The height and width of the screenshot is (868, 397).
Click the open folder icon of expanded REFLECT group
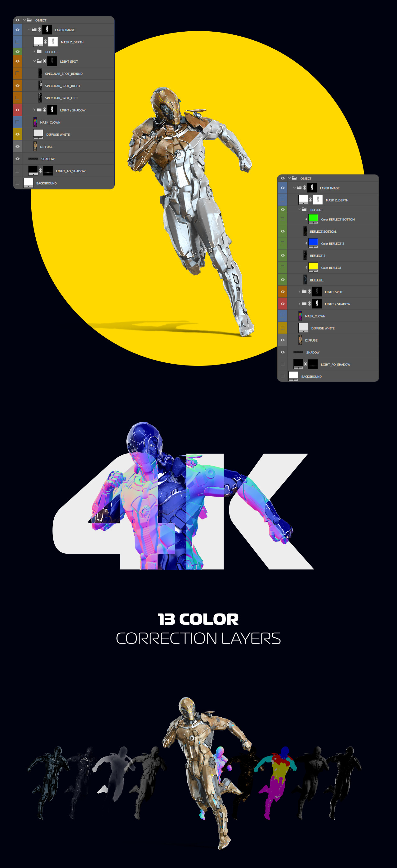click(304, 209)
